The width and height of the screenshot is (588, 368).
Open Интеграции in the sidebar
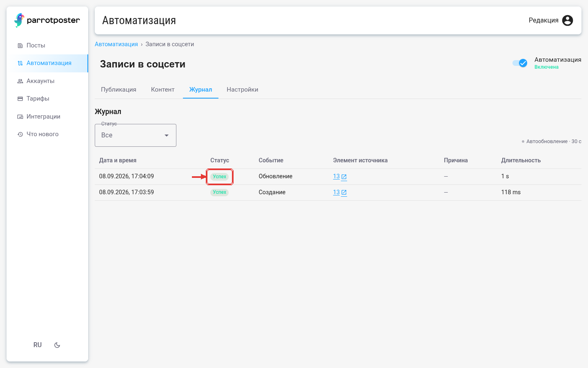47,117
